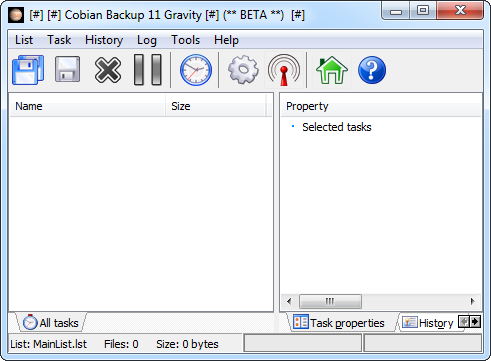Click the property panel scroll right arrow
The height and width of the screenshot is (361, 491).
click(x=472, y=301)
